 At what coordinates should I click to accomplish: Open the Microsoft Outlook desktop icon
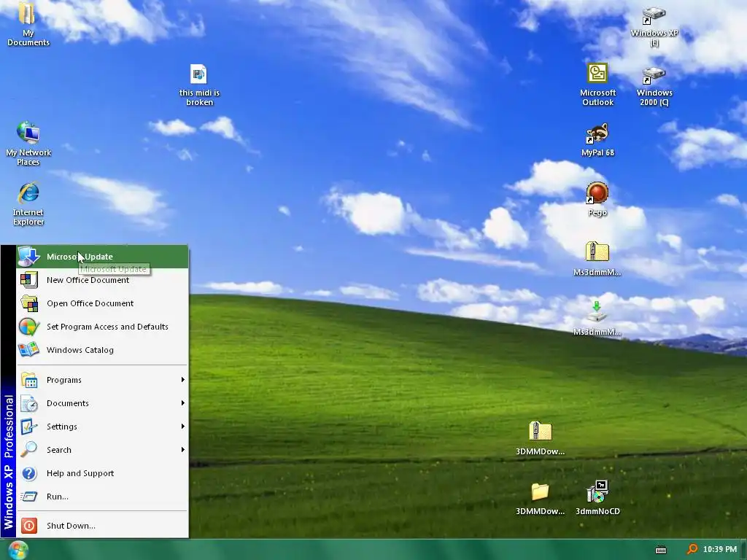pyautogui.click(x=597, y=85)
